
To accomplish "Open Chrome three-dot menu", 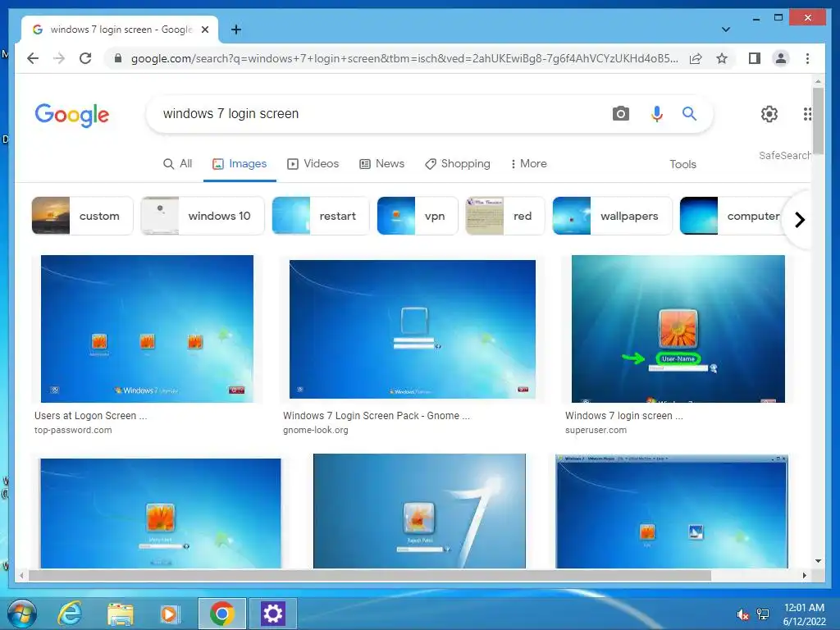I will [x=807, y=58].
